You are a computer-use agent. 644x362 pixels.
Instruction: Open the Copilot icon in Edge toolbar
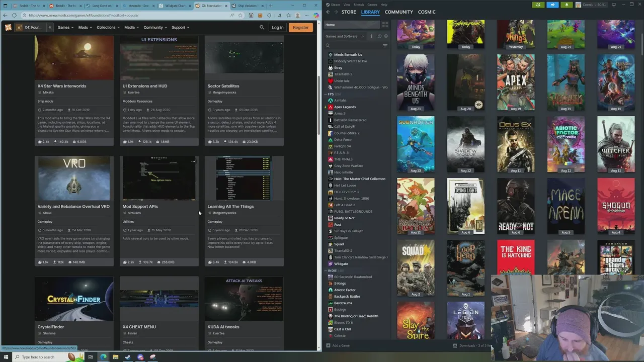click(315, 15)
